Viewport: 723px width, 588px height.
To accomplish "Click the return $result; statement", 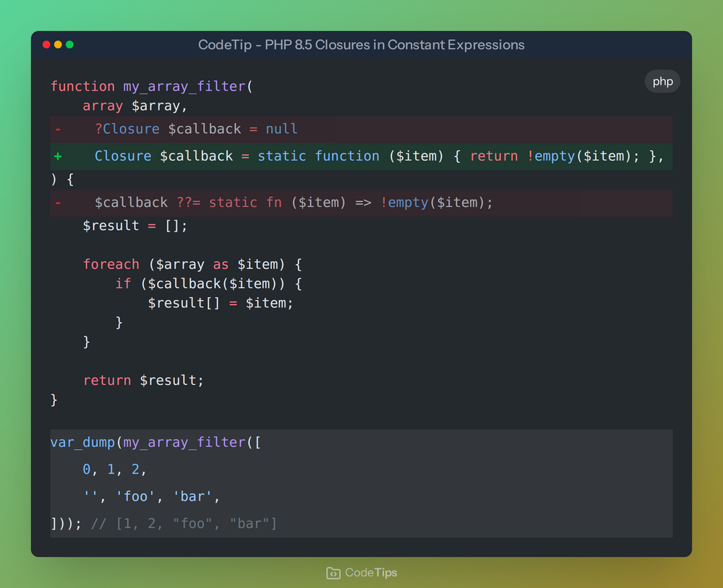I will [x=143, y=380].
